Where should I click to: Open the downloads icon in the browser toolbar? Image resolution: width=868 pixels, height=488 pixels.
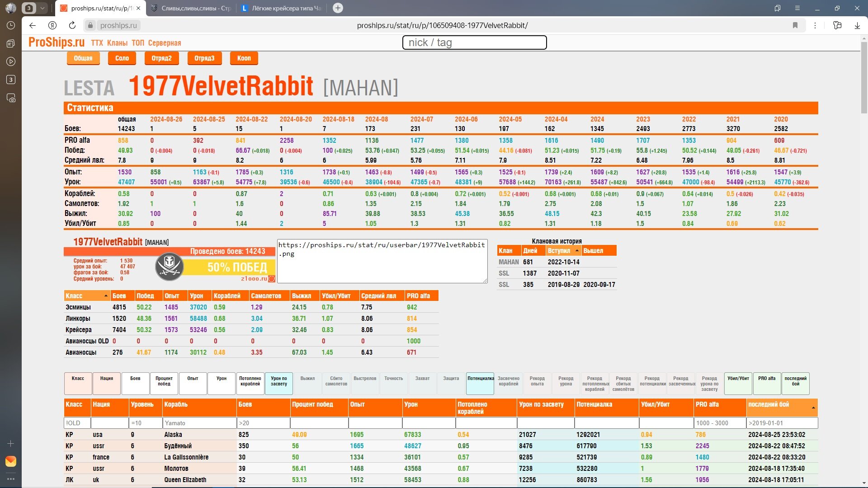(x=857, y=25)
